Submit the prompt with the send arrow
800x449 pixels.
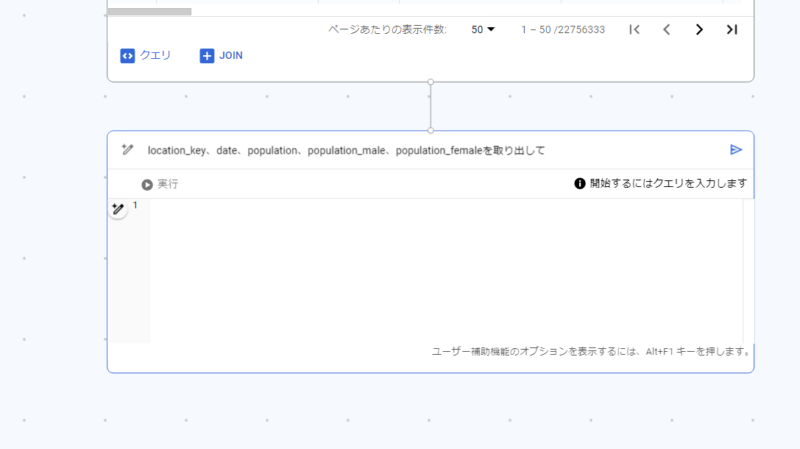pyautogui.click(x=735, y=149)
